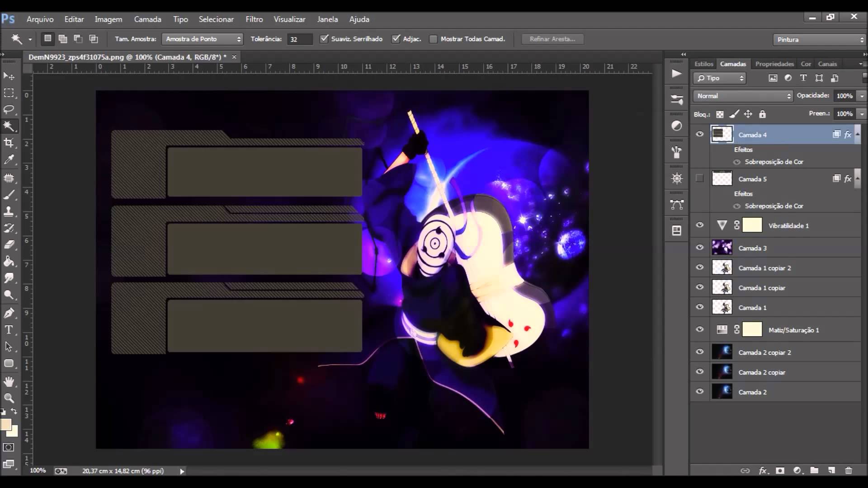The height and width of the screenshot is (488, 868).
Task: Edit the Tolerância input field
Action: pos(300,39)
